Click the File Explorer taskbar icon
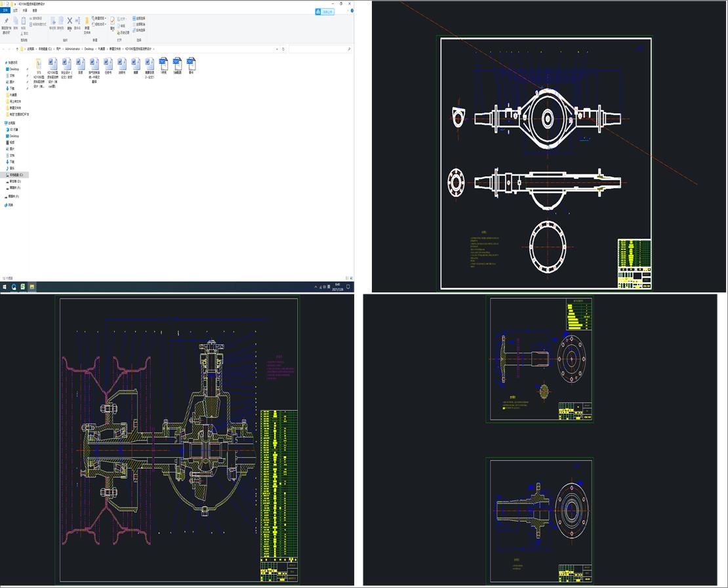The image size is (728, 588). [31, 287]
